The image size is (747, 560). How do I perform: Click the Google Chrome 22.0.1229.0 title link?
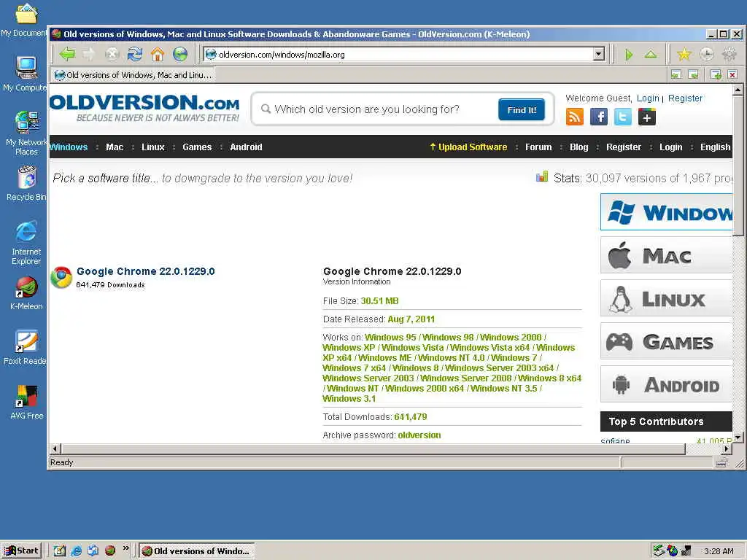[145, 271]
